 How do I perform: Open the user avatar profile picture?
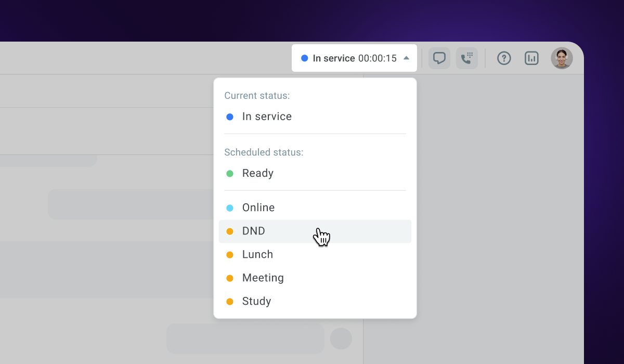[x=562, y=58]
